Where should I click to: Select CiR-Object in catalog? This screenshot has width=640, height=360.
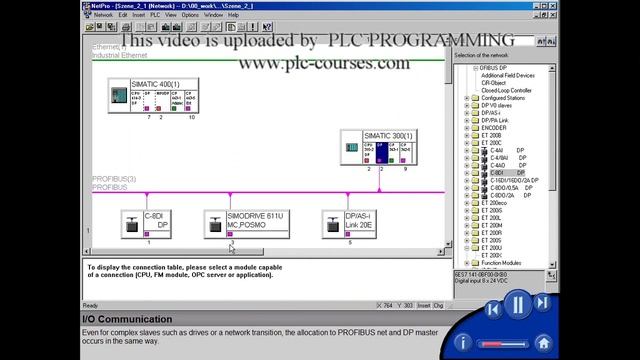493,83
